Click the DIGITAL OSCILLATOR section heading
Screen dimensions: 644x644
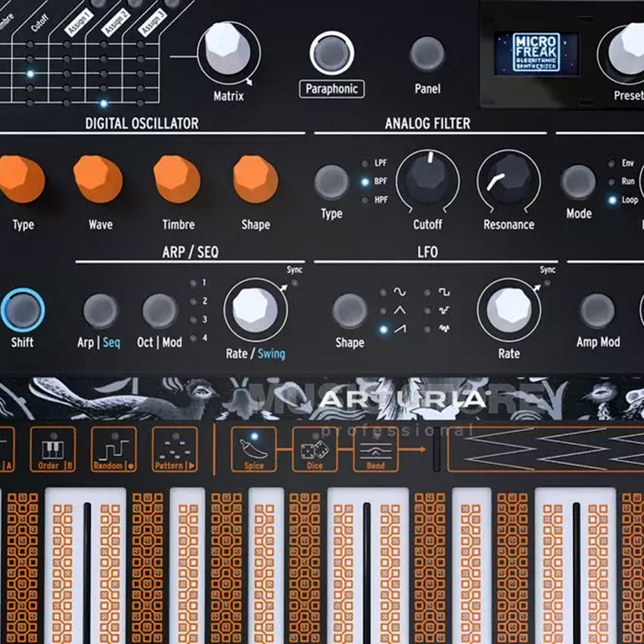point(142,124)
